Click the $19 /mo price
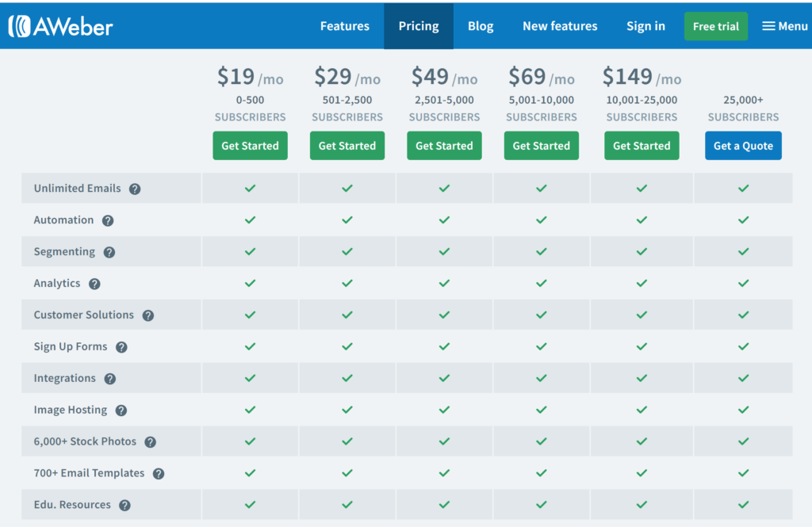The image size is (812, 527). [250, 77]
